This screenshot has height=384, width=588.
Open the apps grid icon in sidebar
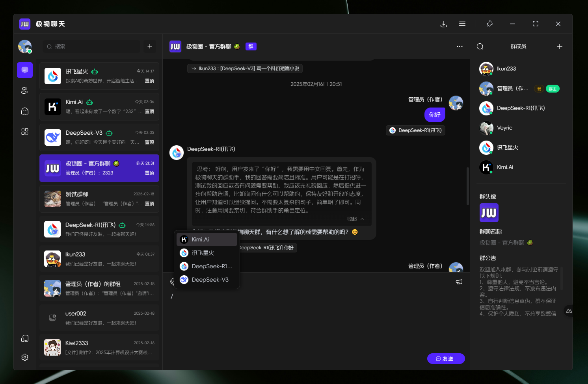tap(25, 132)
